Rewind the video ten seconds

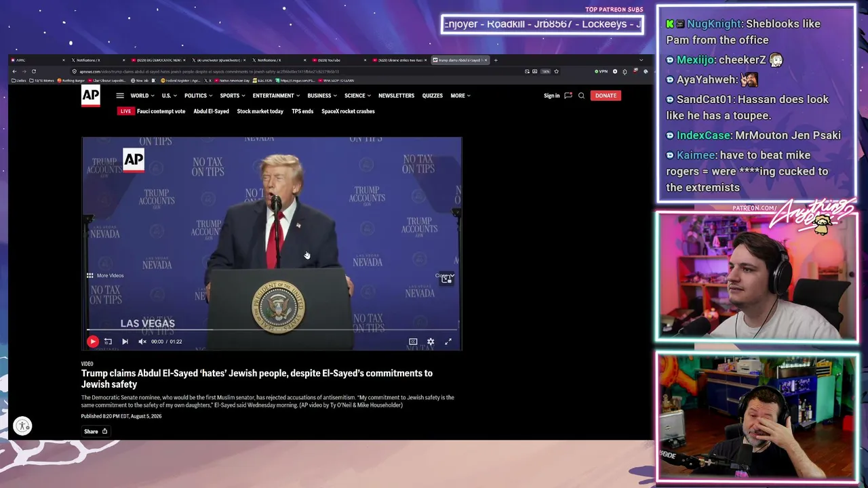pos(108,342)
